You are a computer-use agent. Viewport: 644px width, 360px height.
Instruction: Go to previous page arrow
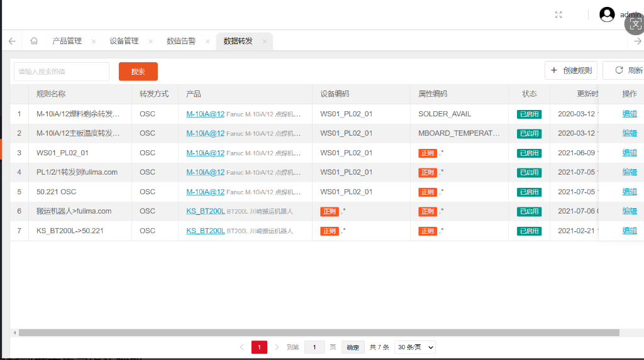tap(241, 347)
